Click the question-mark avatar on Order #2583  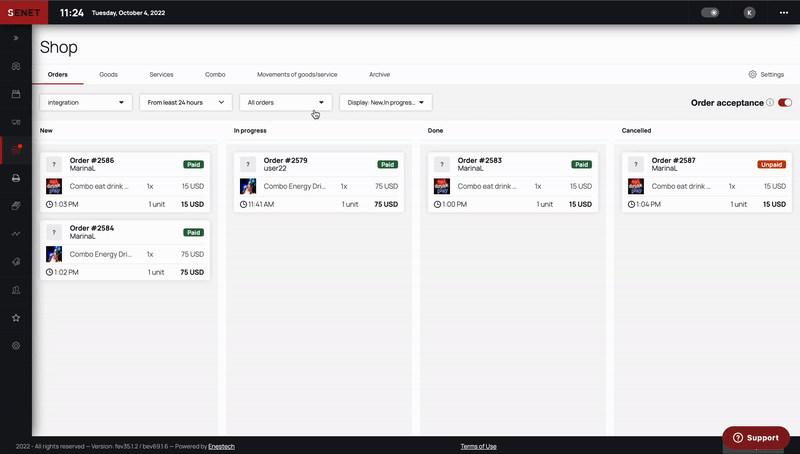tap(442, 164)
